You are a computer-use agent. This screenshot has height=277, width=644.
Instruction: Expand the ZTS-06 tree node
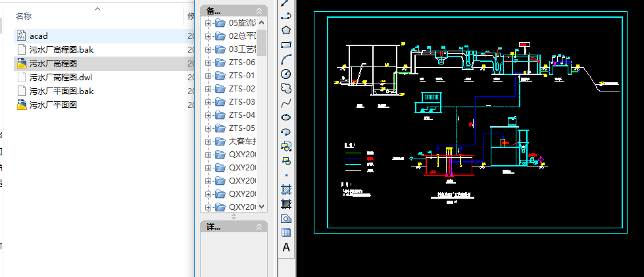(208, 63)
